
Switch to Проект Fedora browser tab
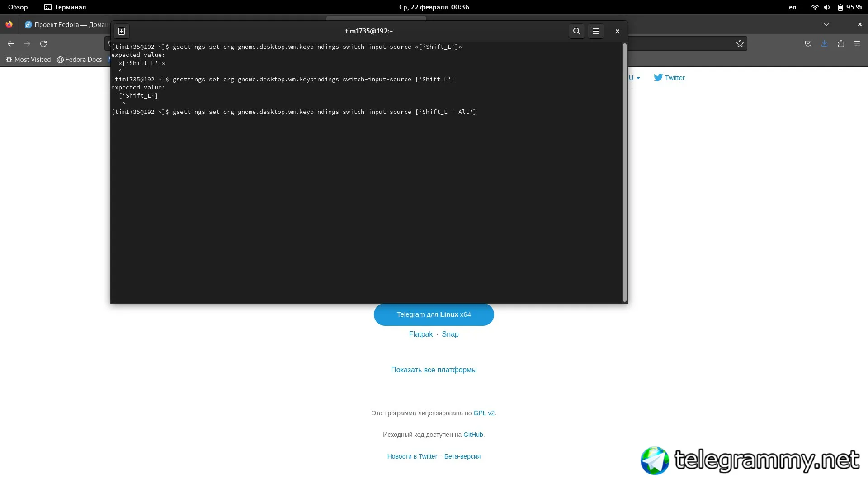(66, 25)
